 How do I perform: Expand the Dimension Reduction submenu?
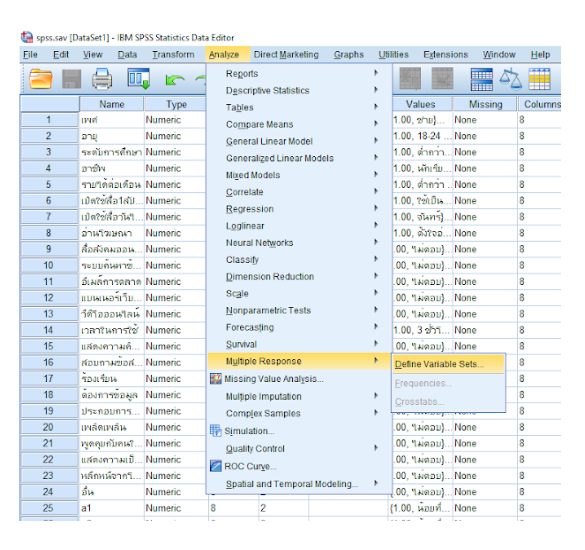pos(299,276)
